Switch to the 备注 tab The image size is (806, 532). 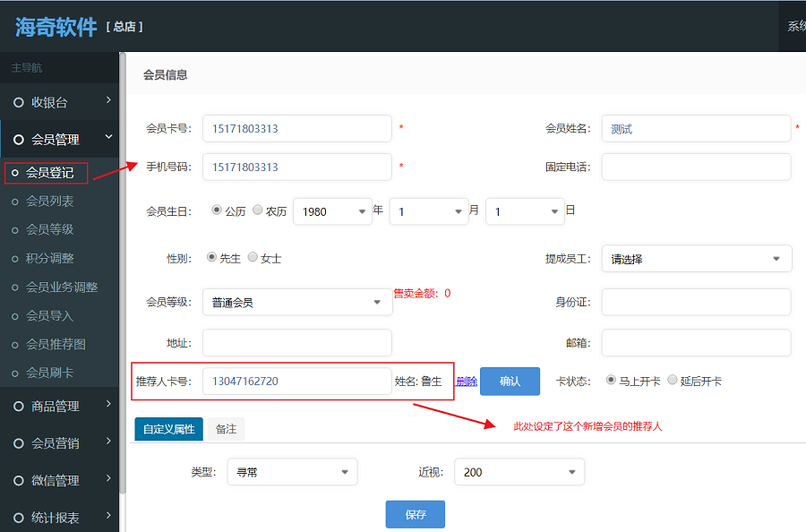tap(226, 429)
